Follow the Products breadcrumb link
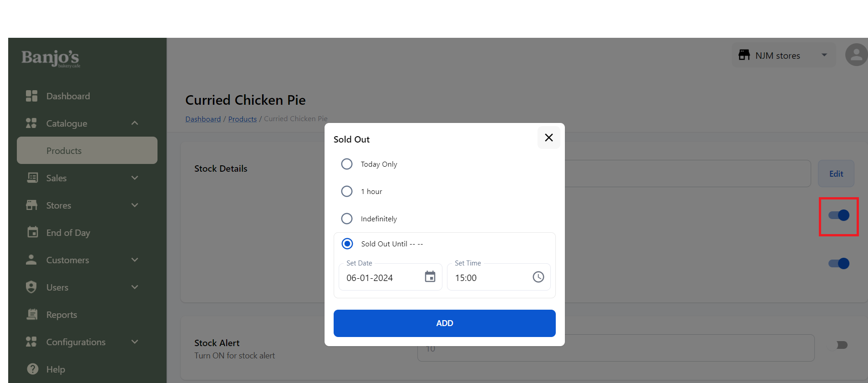The image size is (868, 383). point(243,119)
